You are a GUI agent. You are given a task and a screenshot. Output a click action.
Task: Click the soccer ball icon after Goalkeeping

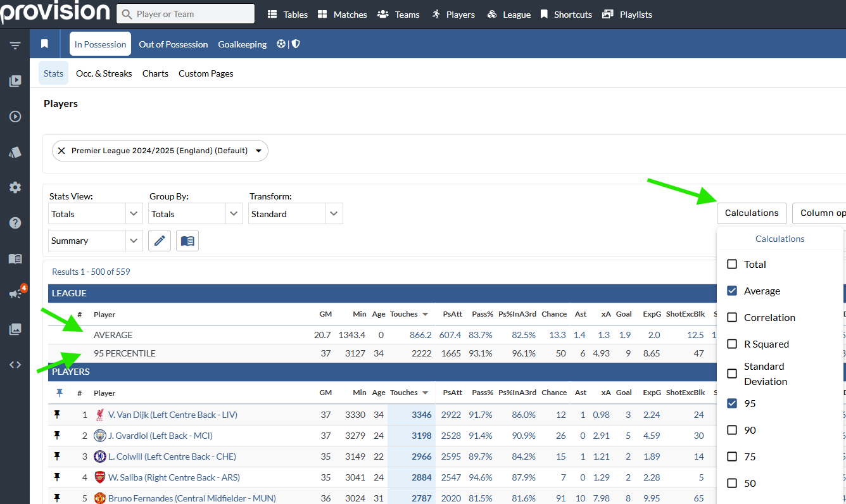[281, 44]
